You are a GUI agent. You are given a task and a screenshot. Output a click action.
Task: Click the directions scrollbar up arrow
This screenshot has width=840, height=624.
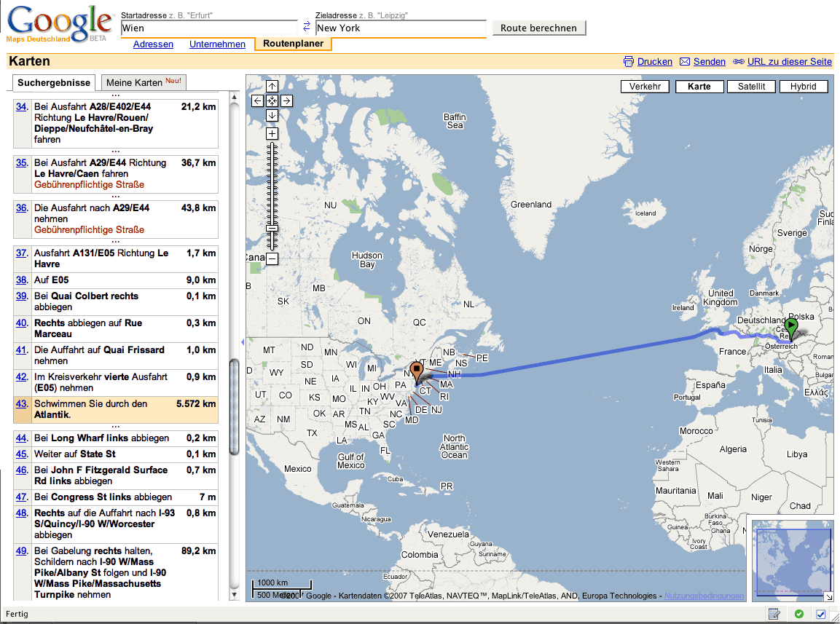click(234, 97)
